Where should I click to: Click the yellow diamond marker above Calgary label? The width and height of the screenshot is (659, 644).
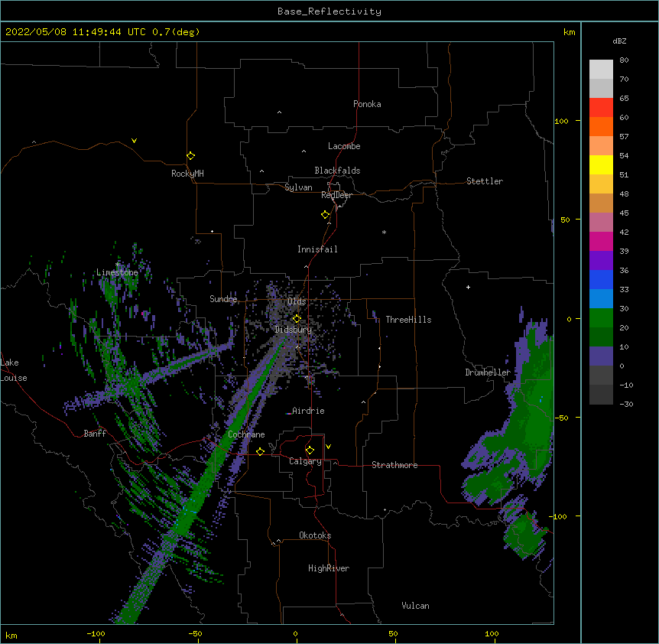(310, 450)
